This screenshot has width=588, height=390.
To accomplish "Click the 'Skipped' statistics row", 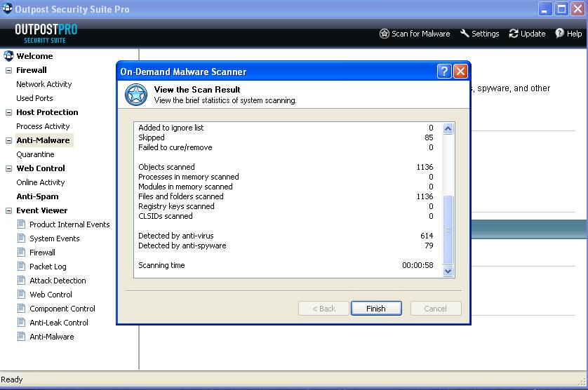I will pos(286,137).
